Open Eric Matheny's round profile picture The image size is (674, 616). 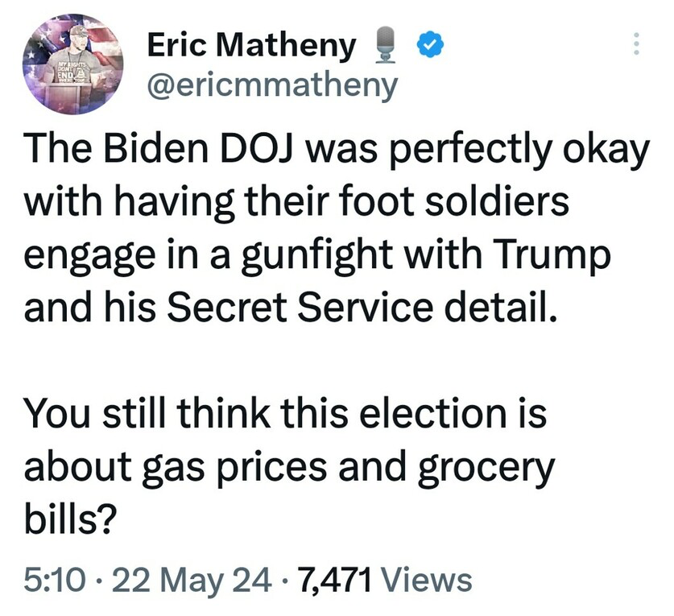(x=72, y=65)
